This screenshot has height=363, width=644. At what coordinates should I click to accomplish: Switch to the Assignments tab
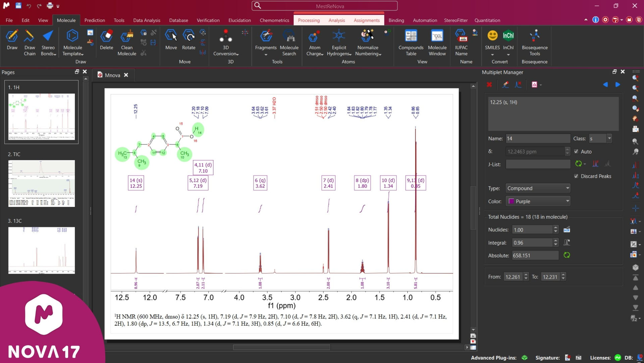[x=366, y=20]
